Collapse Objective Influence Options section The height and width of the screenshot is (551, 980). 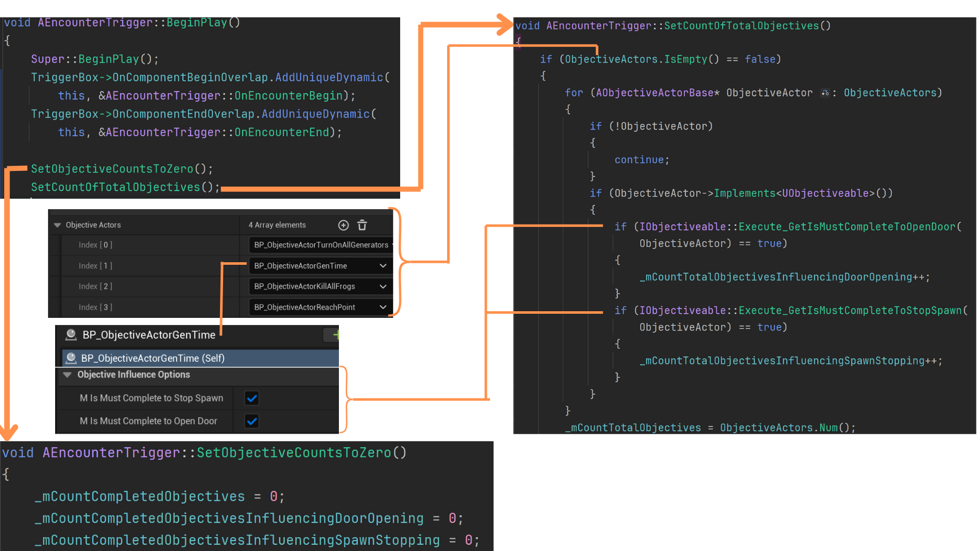pyautogui.click(x=67, y=374)
